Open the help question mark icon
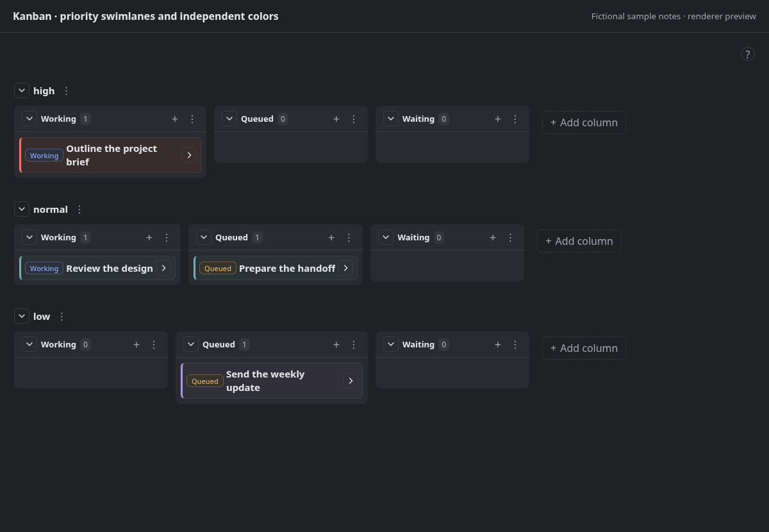Viewport: 769px width, 532px height. coord(748,54)
